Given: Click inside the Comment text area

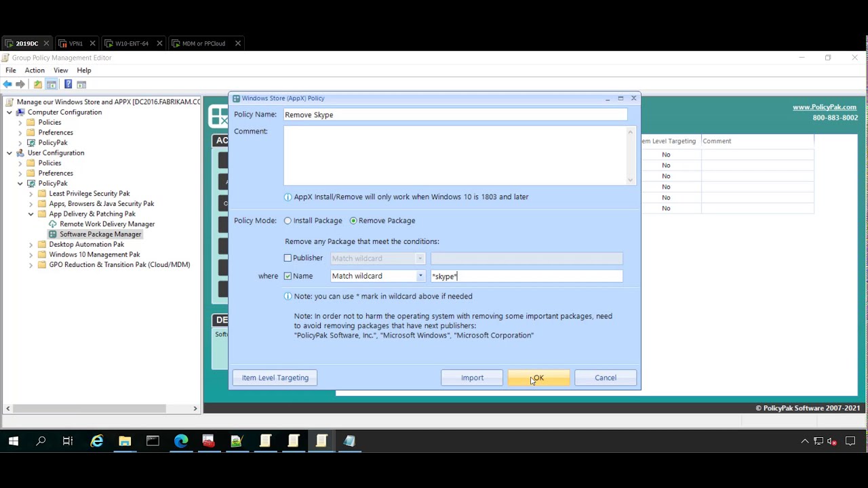Looking at the screenshot, I should (x=454, y=155).
